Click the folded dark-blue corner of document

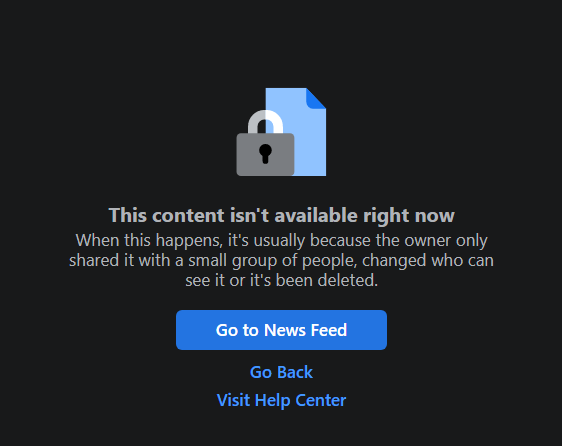point(317,97)
